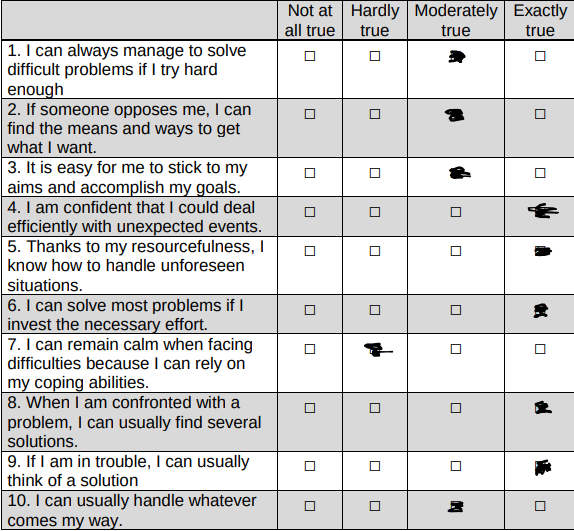The height and width of the screenshot is (531, 574).
Task: Tick 'Not at all true' for question 5
Action: click(310, 251)
